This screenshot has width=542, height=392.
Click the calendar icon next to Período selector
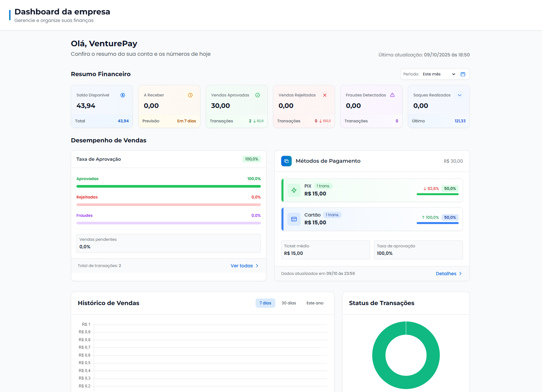[x=463, y=74]
